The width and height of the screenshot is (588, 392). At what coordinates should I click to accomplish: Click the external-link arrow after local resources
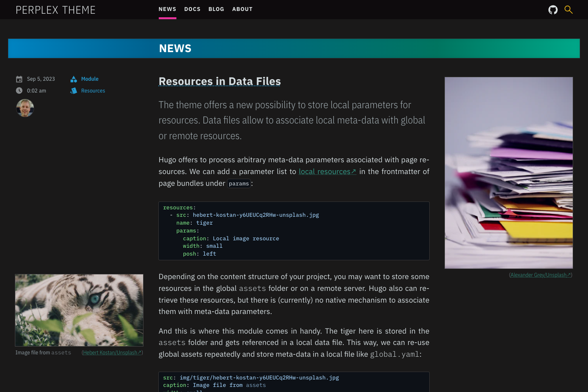[354, 171]
